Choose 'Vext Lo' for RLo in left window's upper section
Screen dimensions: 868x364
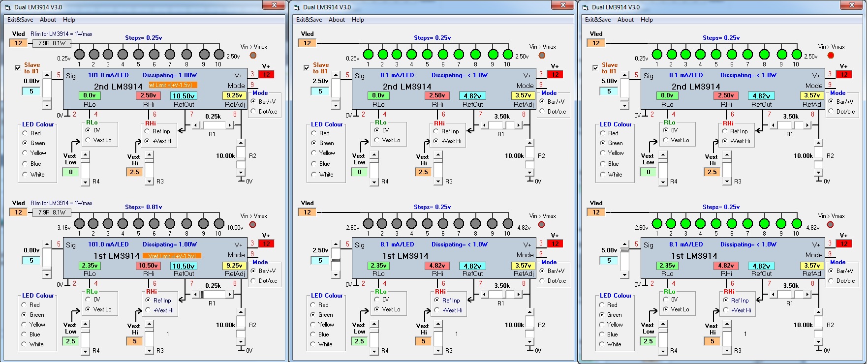pyautogui.click(x=88, y=140)
